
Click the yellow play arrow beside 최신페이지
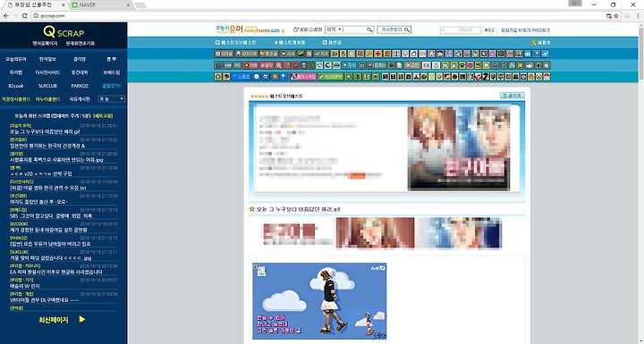pos(82,319)
